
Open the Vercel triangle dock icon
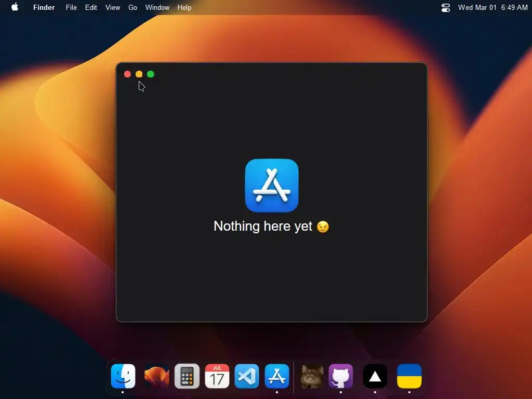pos(375,376)
